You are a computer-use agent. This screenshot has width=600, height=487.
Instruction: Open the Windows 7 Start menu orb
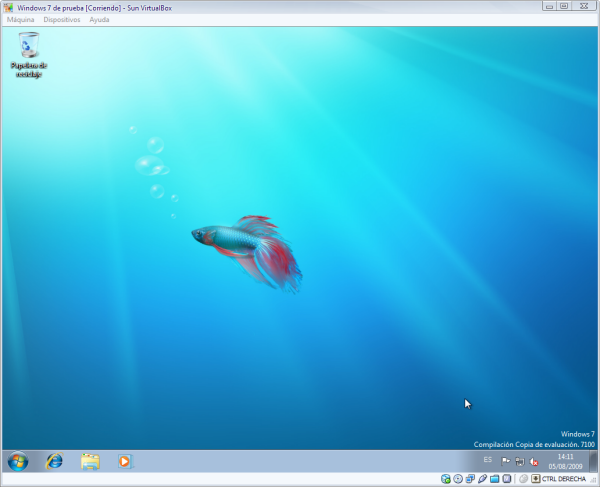[18, 461]
